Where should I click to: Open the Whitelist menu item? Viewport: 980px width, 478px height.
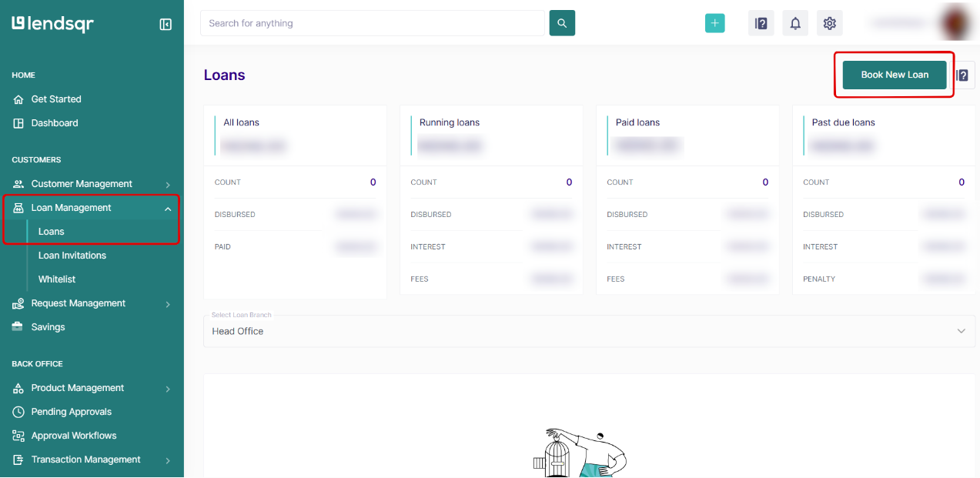coord(57,279)
